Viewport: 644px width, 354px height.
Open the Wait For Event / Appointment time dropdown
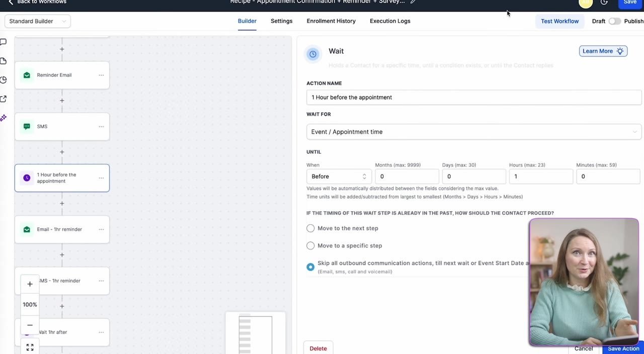coord(474,132)
